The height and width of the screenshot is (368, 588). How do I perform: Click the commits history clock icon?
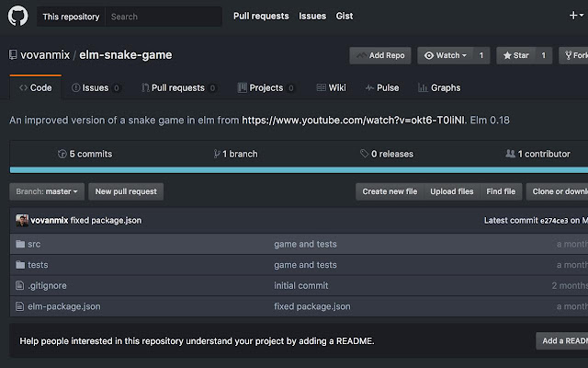coord(62,154)
